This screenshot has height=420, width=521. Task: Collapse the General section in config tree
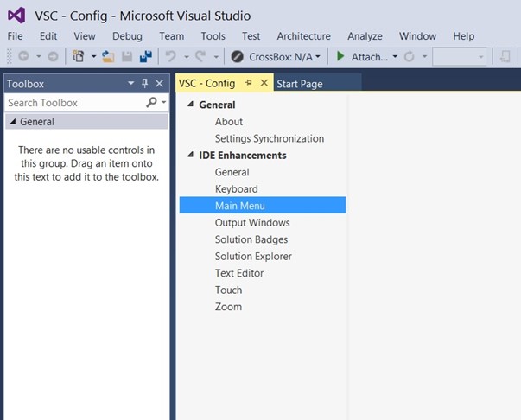click(191, 105)
